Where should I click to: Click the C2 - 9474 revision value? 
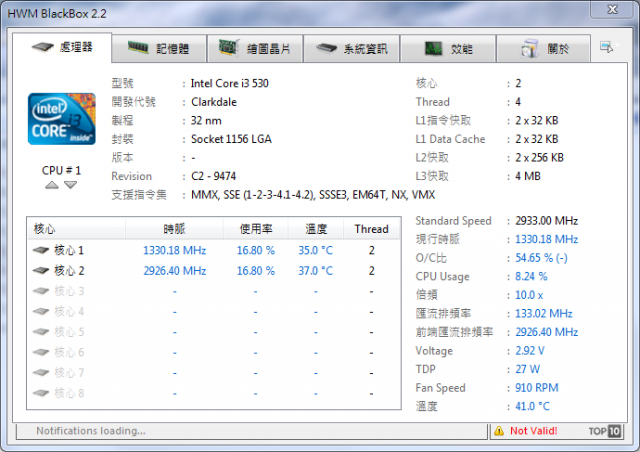coord(213,176)
